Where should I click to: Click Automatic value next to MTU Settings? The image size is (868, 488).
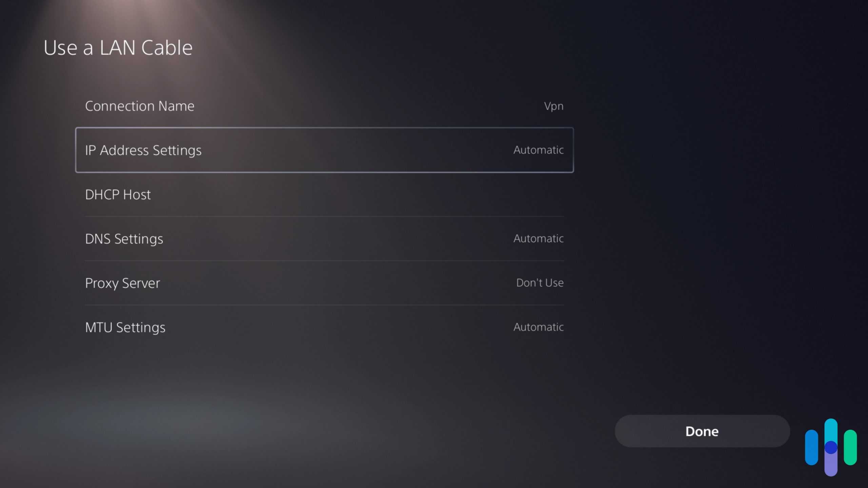coord(538,327)
